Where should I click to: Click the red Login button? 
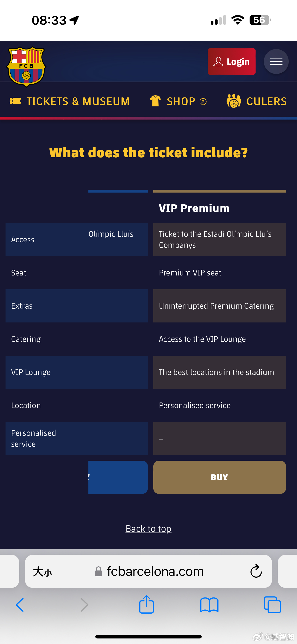232,61
